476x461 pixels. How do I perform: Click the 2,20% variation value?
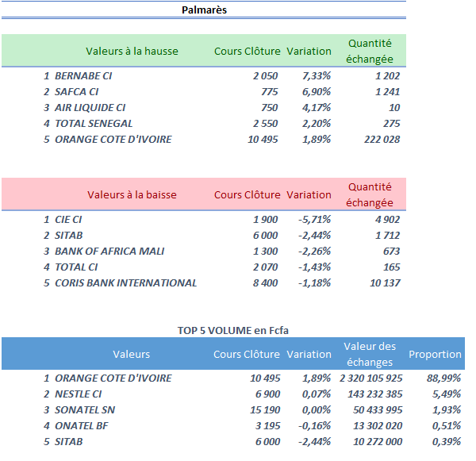[317, 123]
